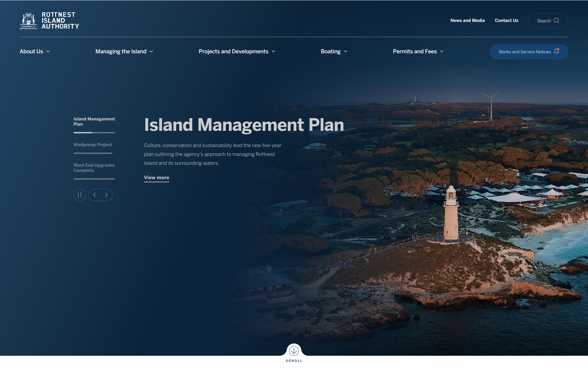Go to previous carousel slide arrow
Screen dimensions: 588x368
(x=94, y=195)
